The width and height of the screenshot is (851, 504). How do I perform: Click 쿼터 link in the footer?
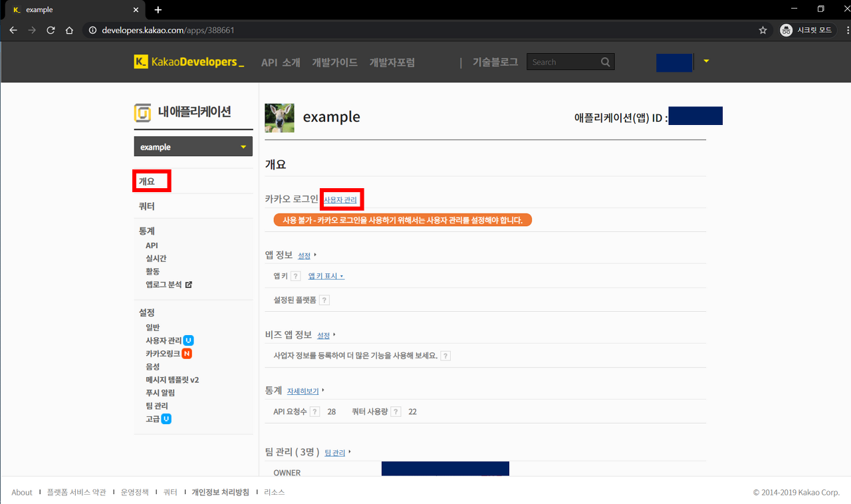tap(171, 493)
